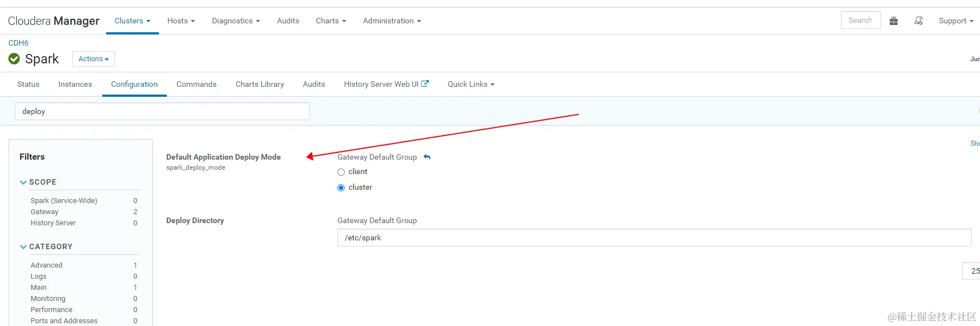
Task: Reset deploy mode to default arrow icon
Action: 427,157
